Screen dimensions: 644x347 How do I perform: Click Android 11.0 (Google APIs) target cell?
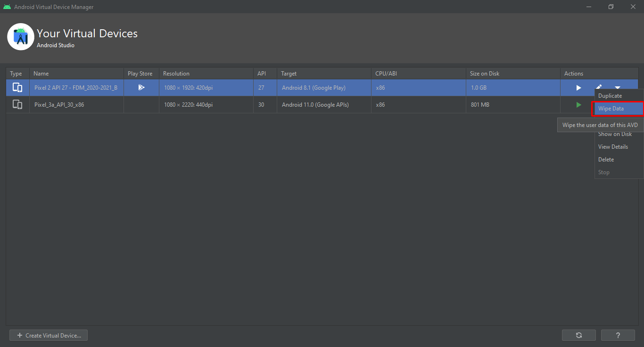coord(324,105)
